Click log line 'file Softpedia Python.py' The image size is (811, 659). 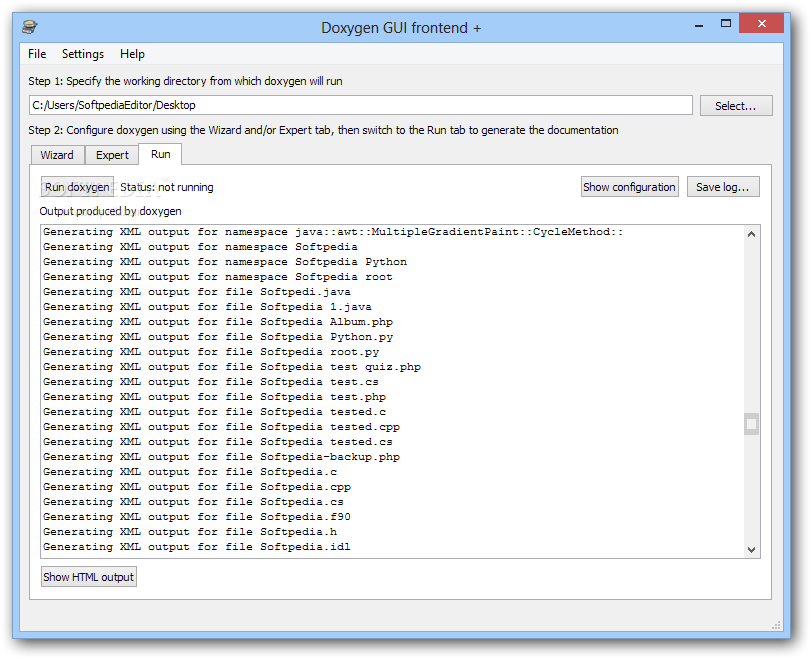coord(218,337)
